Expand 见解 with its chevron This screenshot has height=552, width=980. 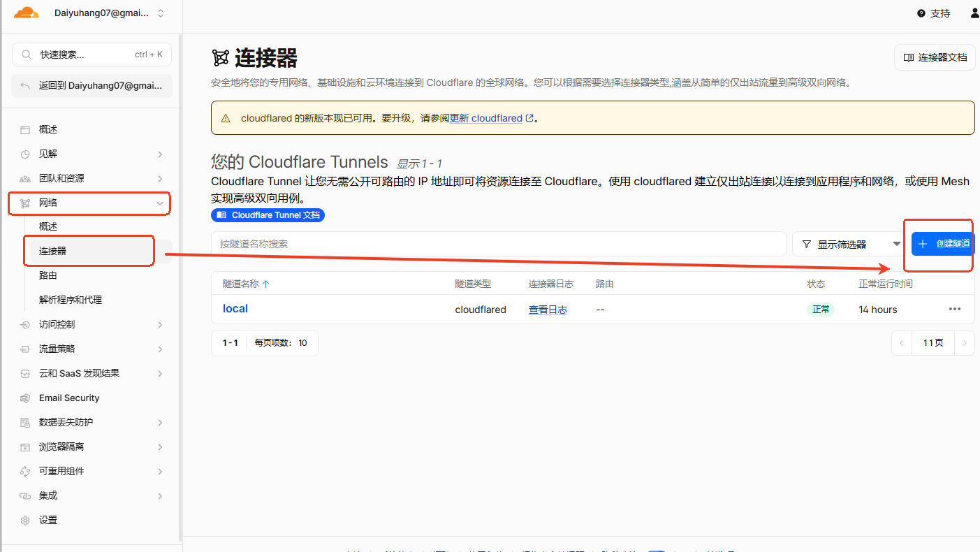click(160, 154)
